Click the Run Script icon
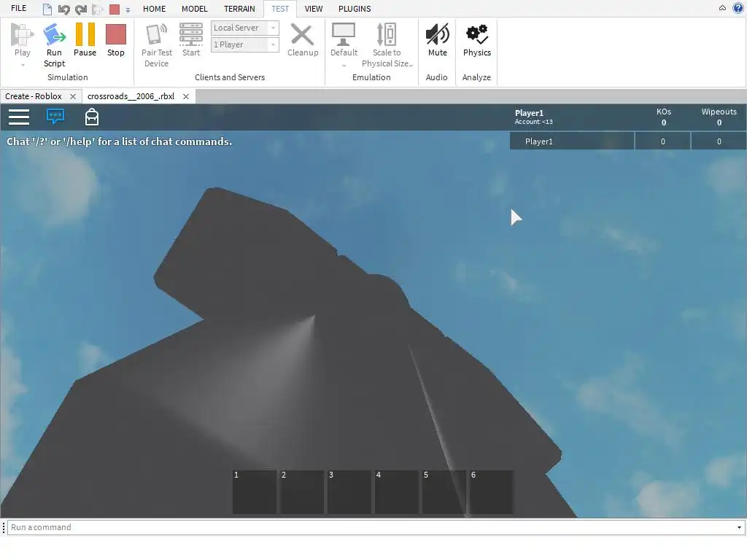 (x=54, y=34)
